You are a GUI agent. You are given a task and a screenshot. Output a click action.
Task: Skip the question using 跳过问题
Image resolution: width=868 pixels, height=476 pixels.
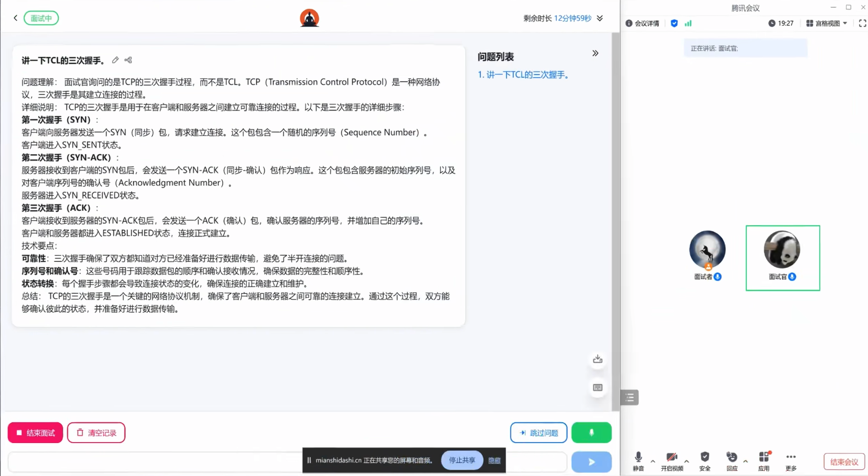point(538,432)
